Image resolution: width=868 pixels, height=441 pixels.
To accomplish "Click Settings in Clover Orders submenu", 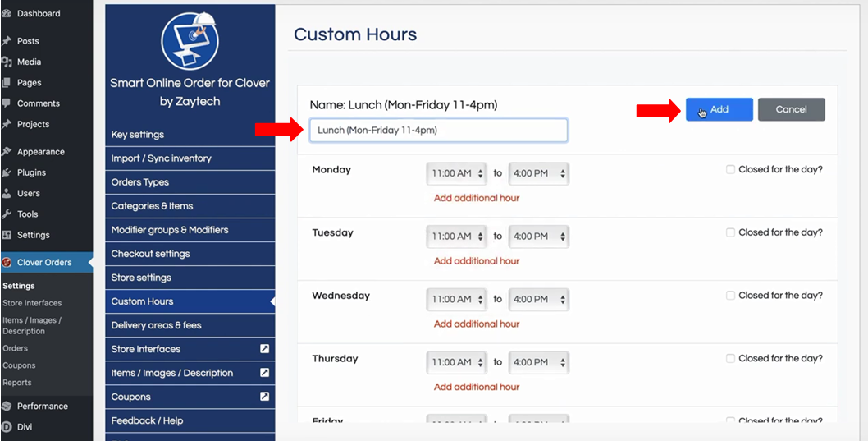I will click(19, 286).
